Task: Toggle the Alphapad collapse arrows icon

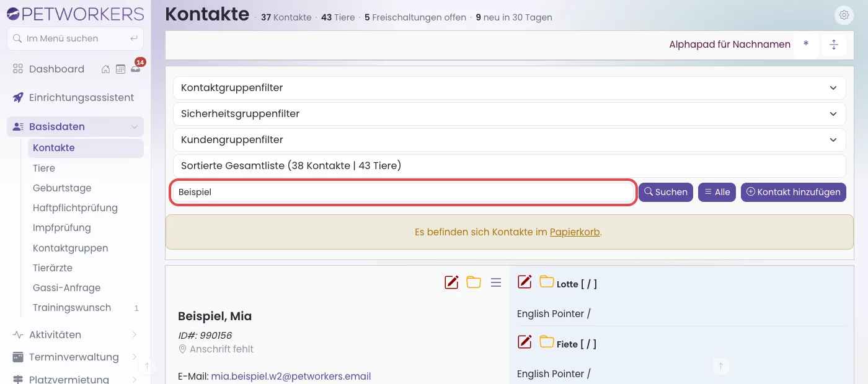Action: [x=834, y=45]
